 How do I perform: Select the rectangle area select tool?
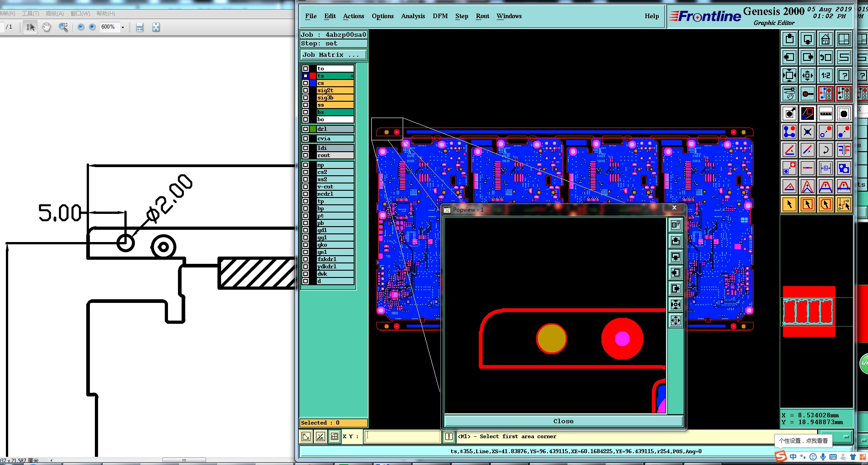[808, 204]
